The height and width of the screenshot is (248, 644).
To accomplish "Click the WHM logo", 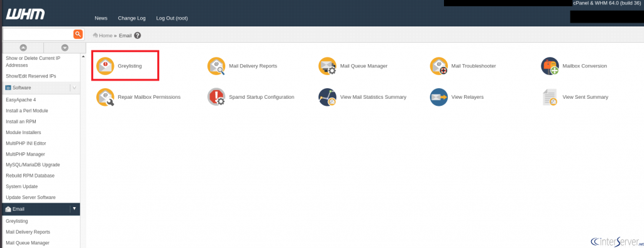I will pyautogui.click(x=25, y=14).
